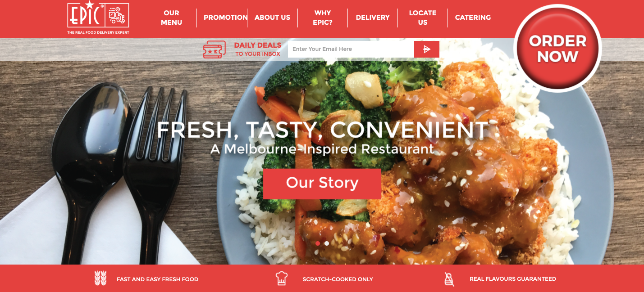Click the Daily Deals To Your Inbox text
This screenshot has width=644, height=292.
click(258, 49)
